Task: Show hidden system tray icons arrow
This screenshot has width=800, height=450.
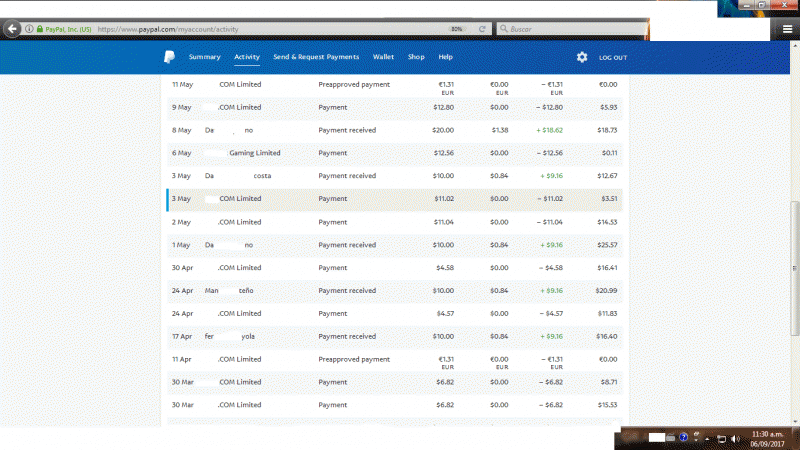Action: tap(707, 439)
